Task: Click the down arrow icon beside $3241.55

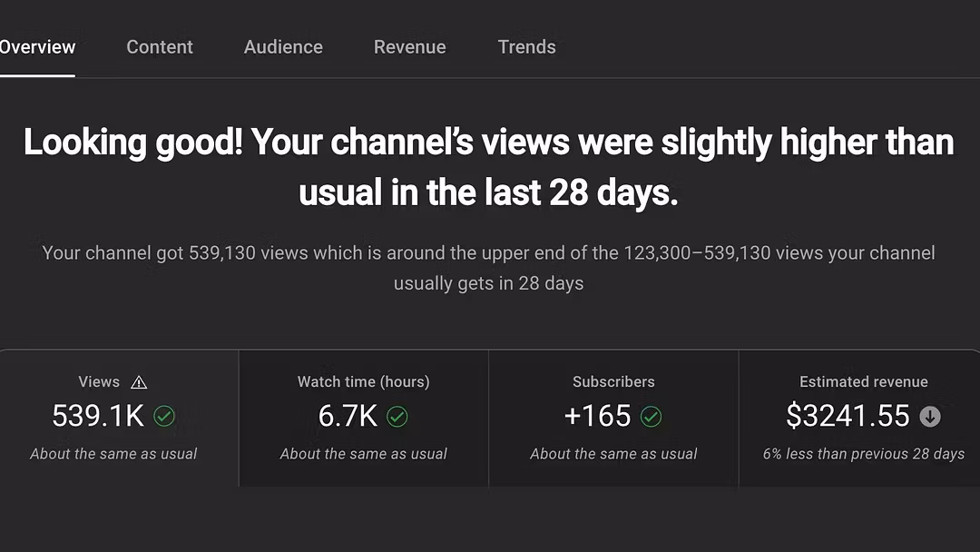Action: (930, 416)
